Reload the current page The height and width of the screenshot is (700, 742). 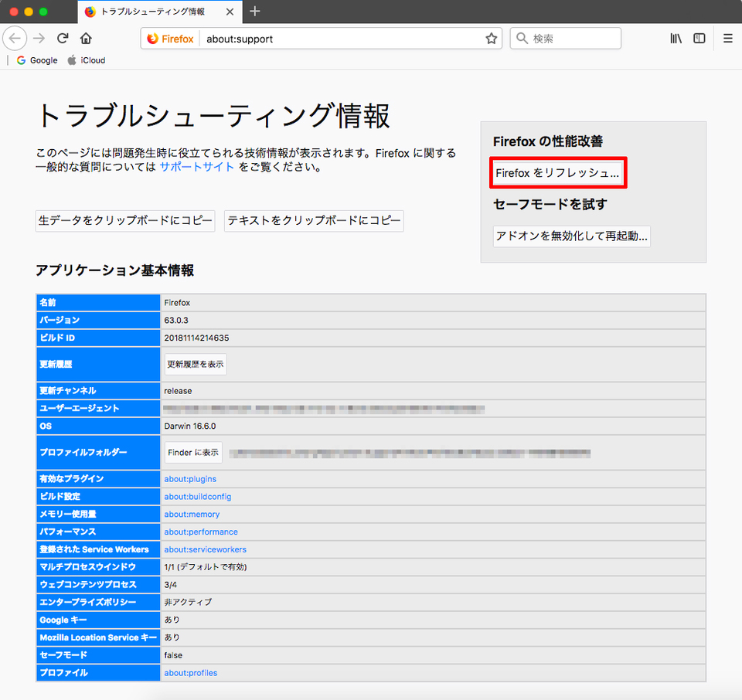coord(62,38)
